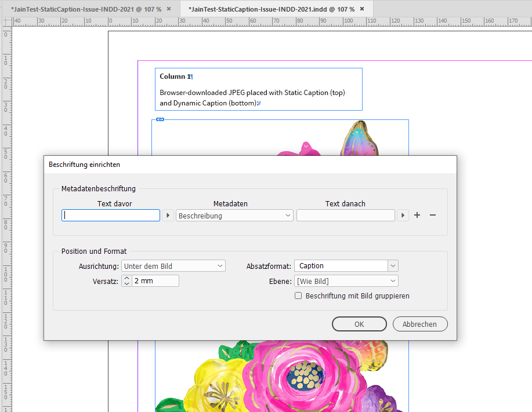Click inside the Text danach input field
532x412 pixels.
(345, 215)
